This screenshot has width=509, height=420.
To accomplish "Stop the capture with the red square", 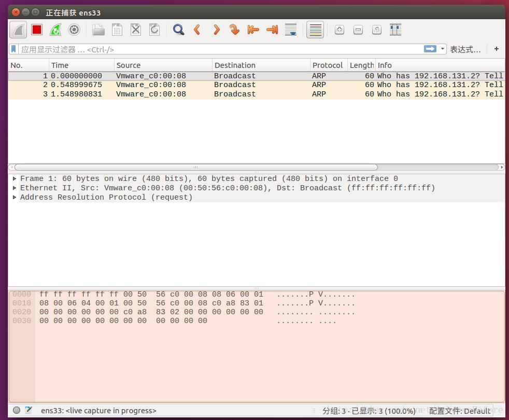I will pos(37,30).
